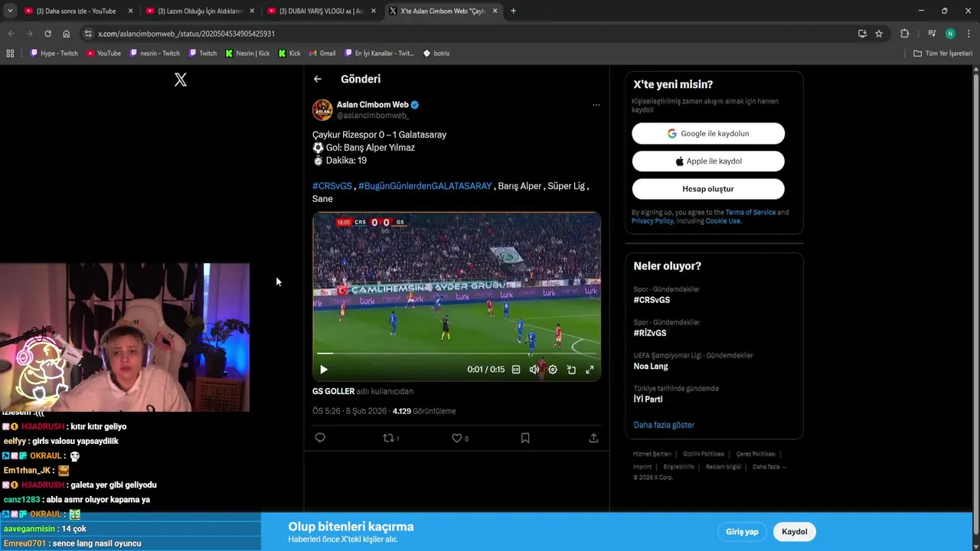This screenshot has width=980, height=551.
Task: Click the X logo in the sidebar
Action: tap(181, 80)
